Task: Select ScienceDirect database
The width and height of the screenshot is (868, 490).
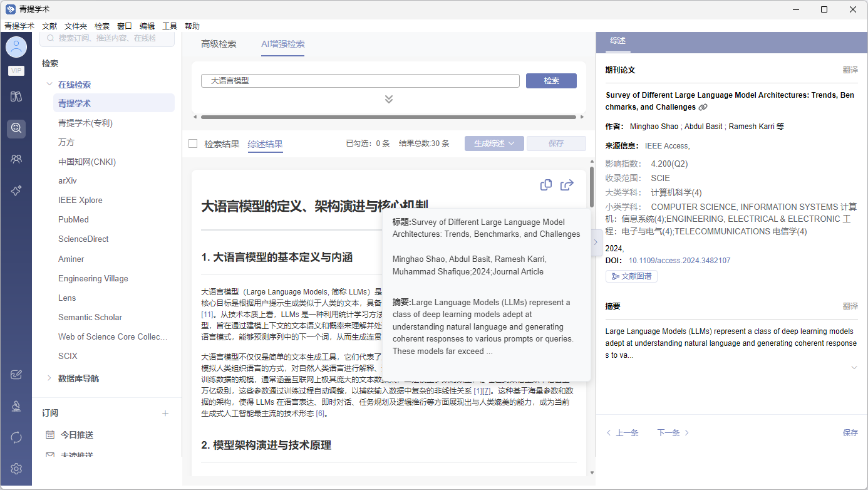Action: pyautogui.click(x=83, y=239)
